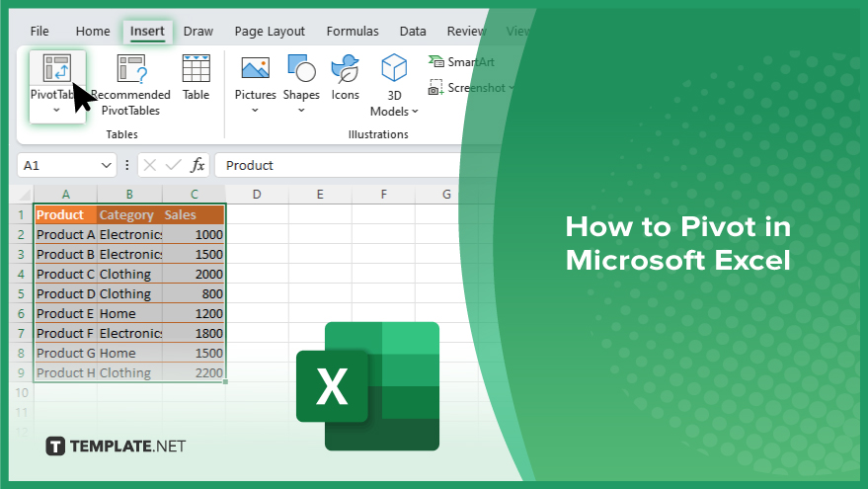The height and width of the screenshot is (489, 868).
Task: Click Select All corner triangle
Action: [x=25, y=195]
